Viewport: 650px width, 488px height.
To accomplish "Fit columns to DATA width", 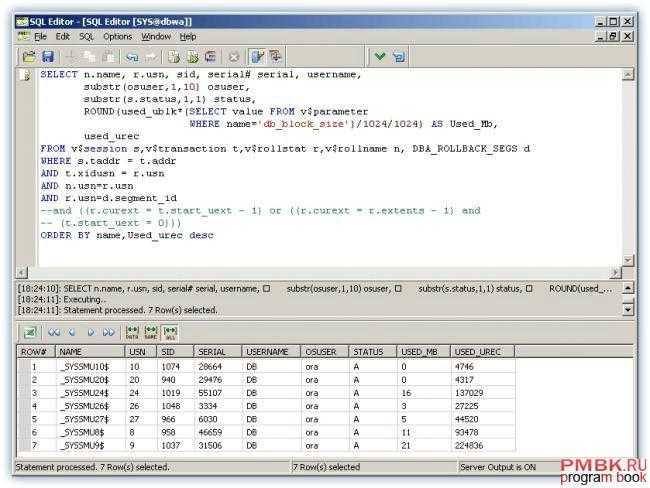I will pyautogui.click(x=132, y=332).
